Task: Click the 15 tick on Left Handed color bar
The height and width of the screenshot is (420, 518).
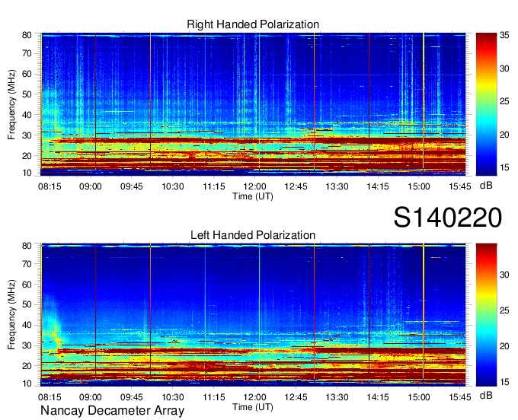Action: tap(504, 382)
